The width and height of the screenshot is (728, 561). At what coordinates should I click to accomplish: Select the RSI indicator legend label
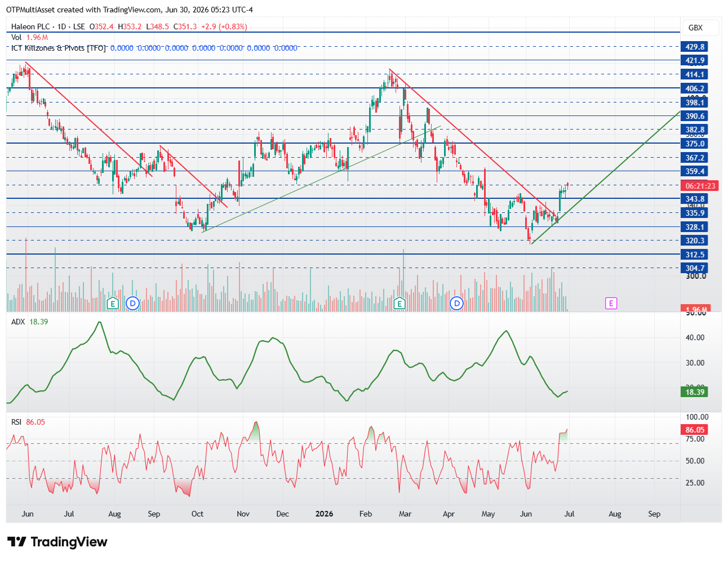pos(16,422)
